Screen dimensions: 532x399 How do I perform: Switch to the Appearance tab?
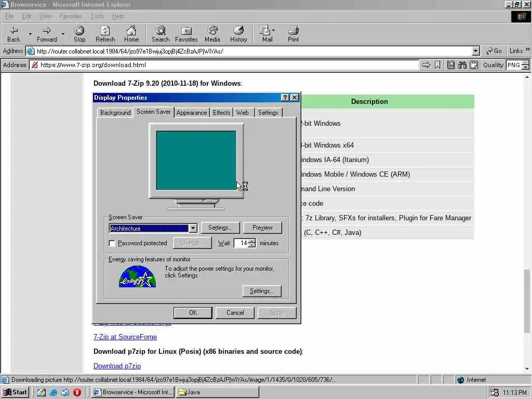point(191,113)
